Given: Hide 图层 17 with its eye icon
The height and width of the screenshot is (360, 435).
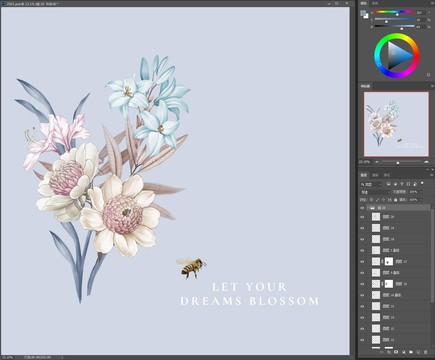Looking at the screenshot, I should coord(362,262).
